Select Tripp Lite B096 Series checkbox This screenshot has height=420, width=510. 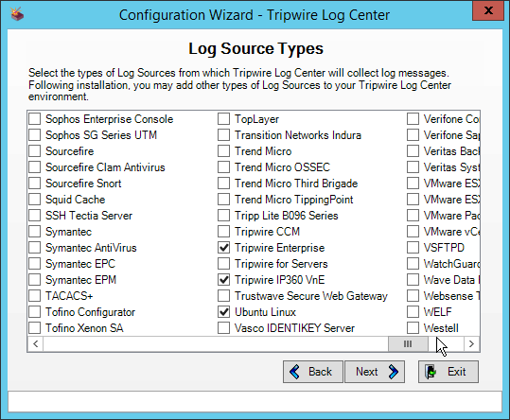[223, 216]
